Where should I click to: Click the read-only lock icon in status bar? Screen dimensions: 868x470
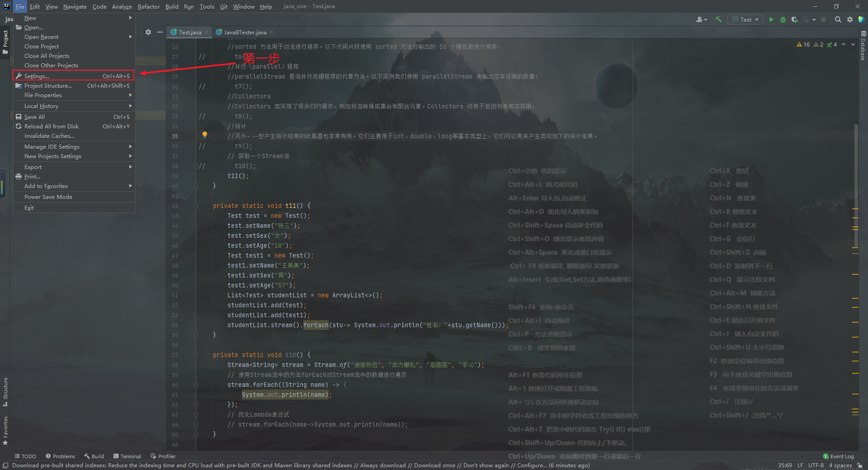click(859, 465)
